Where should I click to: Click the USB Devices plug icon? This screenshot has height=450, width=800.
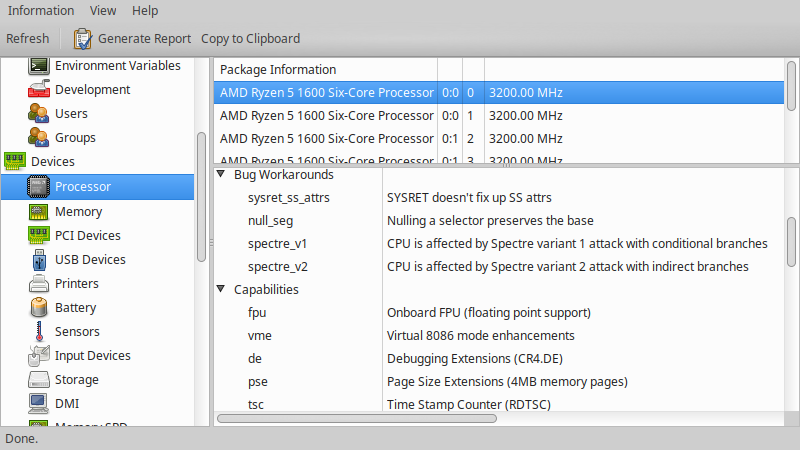(39, 259)
